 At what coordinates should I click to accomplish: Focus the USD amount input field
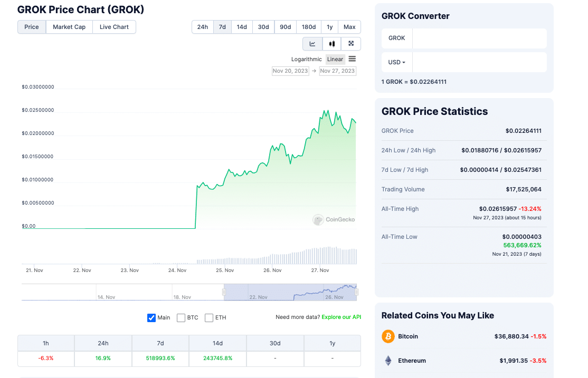tap(479, 62)
